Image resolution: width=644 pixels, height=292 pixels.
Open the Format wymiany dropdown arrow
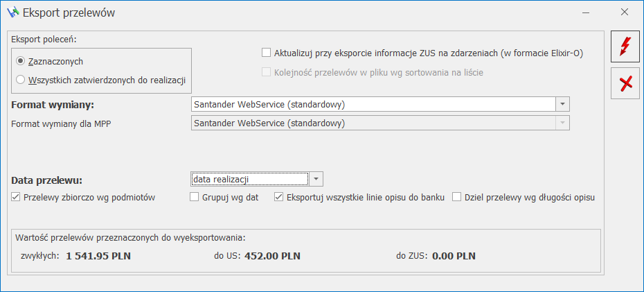tap(563, 105)
